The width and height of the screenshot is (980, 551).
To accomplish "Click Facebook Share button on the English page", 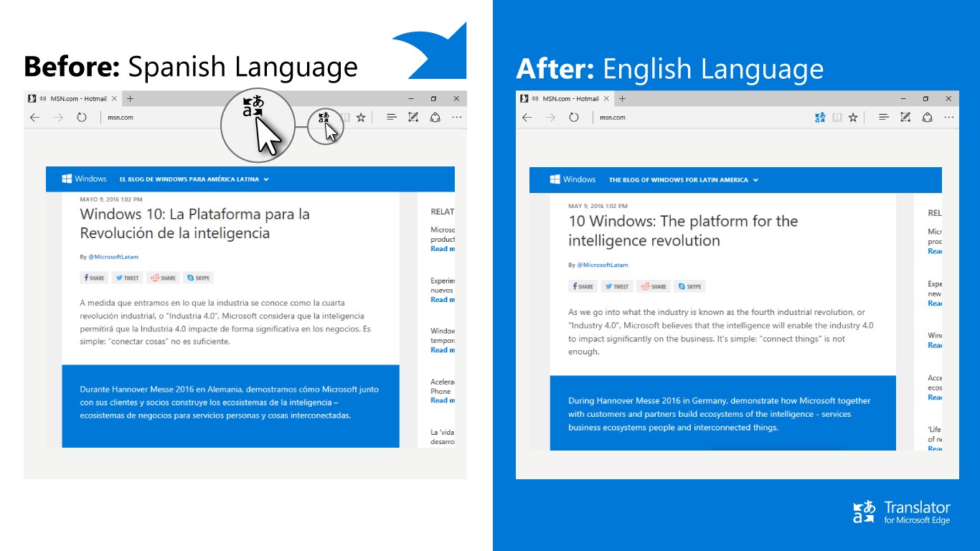I will click(583, 286).
